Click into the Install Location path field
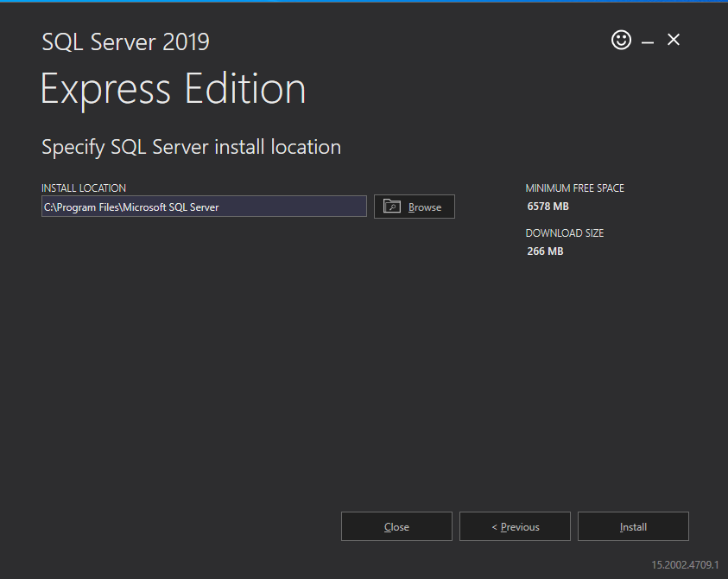Screen dimensions: 728x579 (x=204, y=207)
